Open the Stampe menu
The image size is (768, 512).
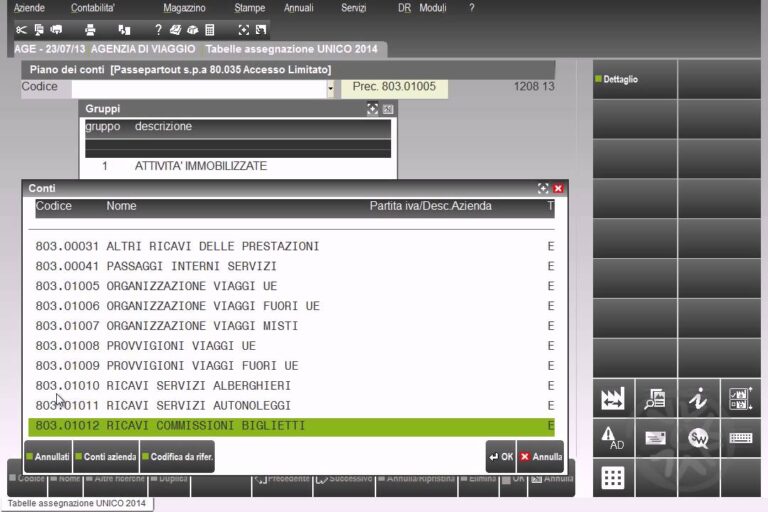click(249, 8)
